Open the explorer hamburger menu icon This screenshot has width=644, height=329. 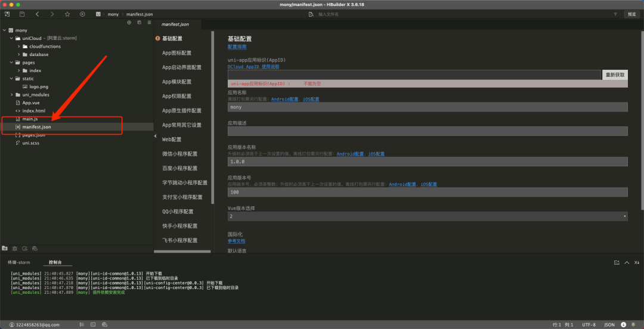[x=149, y=23]
